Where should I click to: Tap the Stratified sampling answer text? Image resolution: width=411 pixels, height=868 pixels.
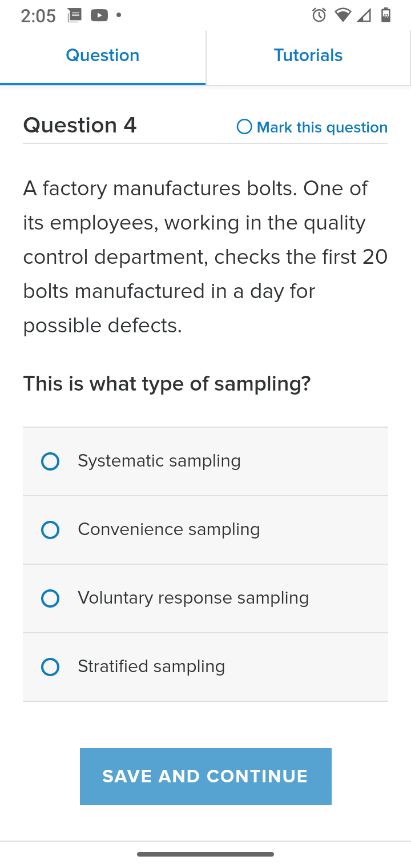click(x=151, y=667)
